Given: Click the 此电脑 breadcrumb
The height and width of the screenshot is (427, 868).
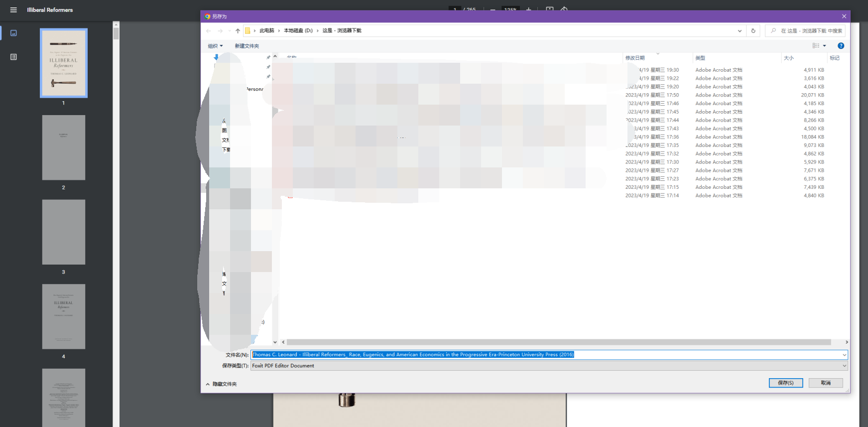Looking at the screenshot, I should (x=266, y=30).
